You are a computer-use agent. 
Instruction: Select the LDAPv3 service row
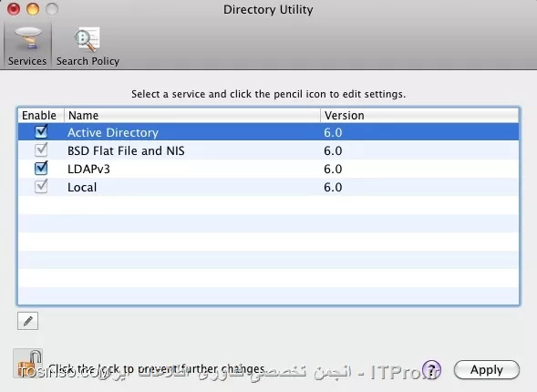(268, 169)
